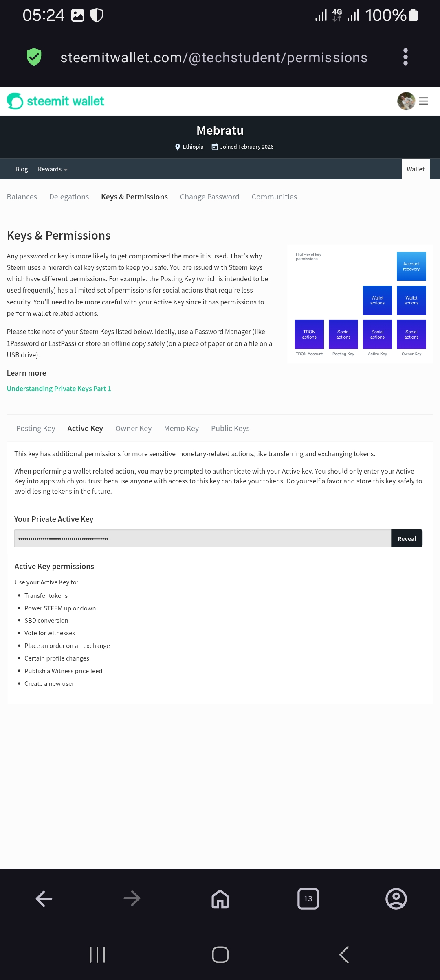This screenshot has height=980, width=440.
Task: Switch to the Posting Key tab
Action: tap(35, 428)
